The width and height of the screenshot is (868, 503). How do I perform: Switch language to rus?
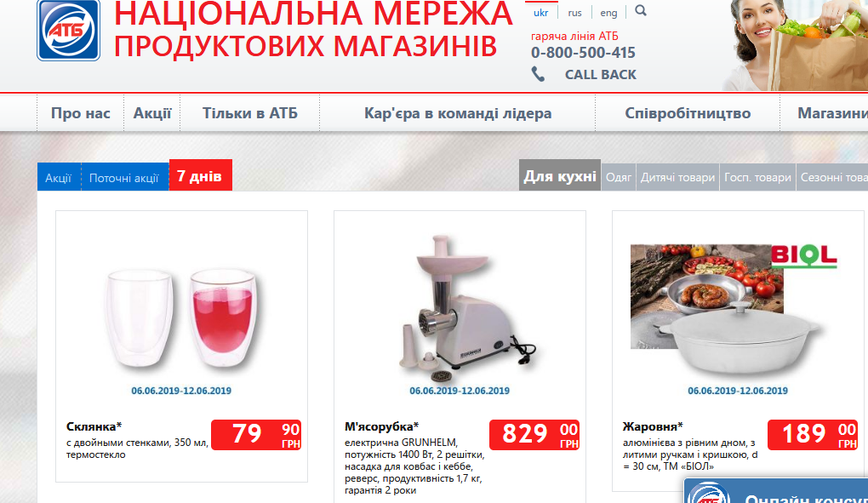(x=574, y=13)
